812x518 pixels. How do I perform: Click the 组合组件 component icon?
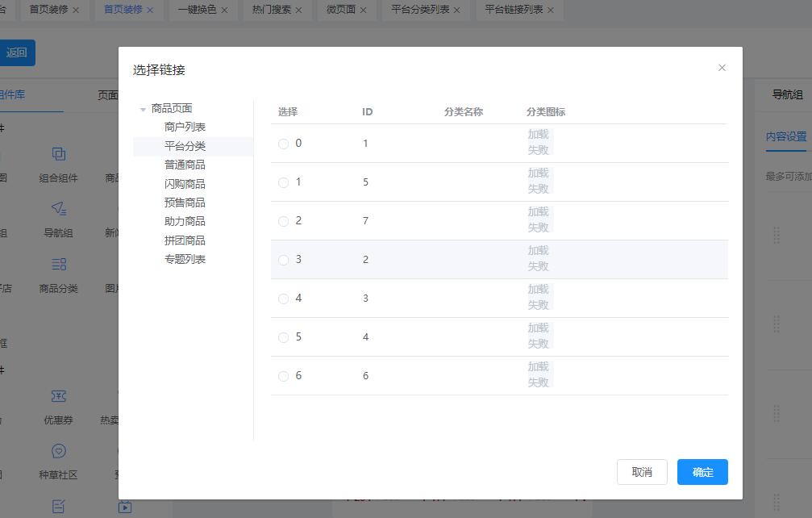click(59, 154)
